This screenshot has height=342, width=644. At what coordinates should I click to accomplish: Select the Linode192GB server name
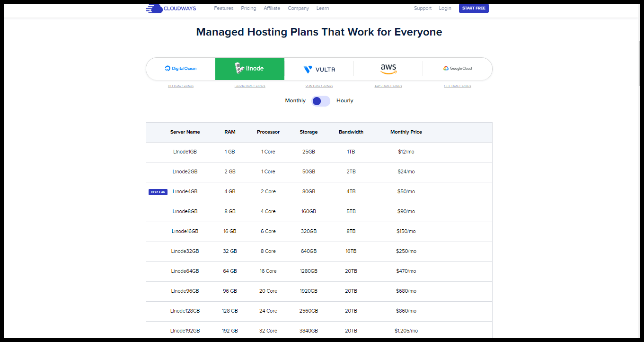point(185,331)
